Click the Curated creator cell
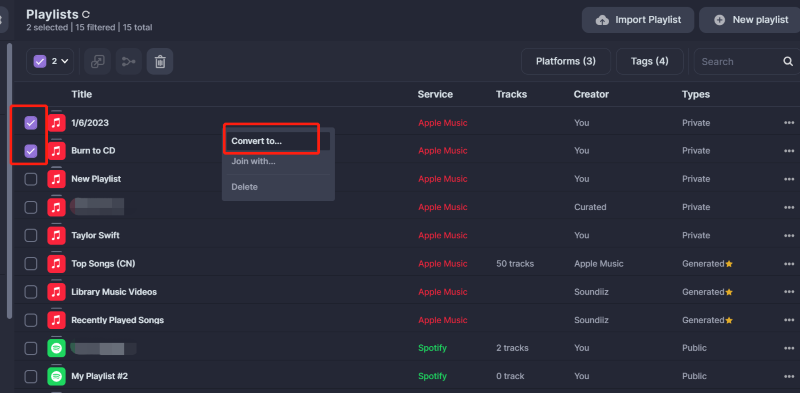Screen dimensions: 800x393 (x=590, y=207)
